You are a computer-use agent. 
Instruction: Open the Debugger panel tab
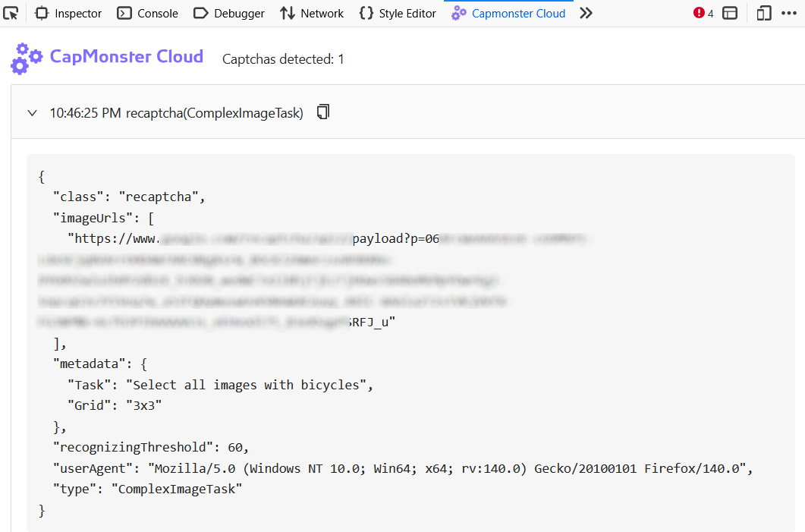pos(229,13)
